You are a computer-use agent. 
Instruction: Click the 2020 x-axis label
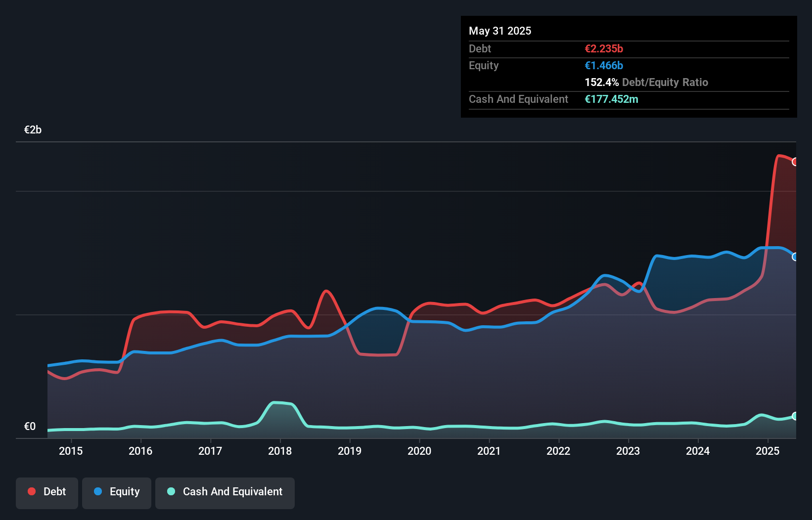tap(419, 451)
